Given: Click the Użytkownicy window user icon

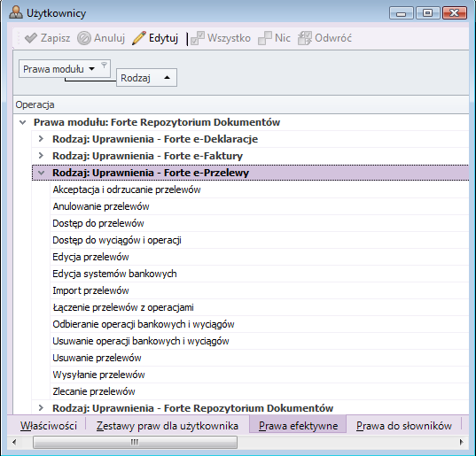Looking at the screenshot, I should [16, 12].
